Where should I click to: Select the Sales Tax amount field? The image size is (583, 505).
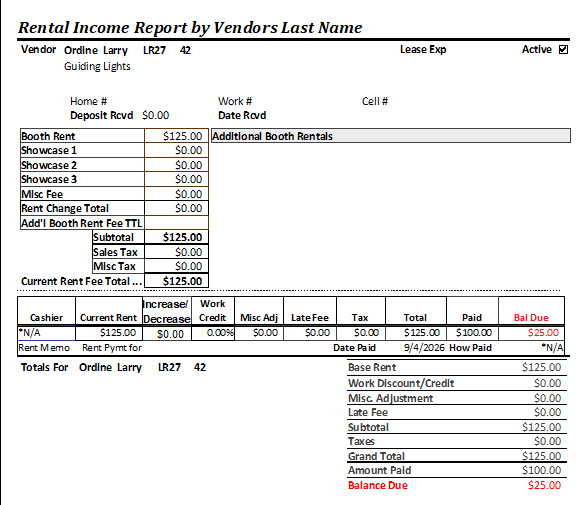[x=176, y=252]
